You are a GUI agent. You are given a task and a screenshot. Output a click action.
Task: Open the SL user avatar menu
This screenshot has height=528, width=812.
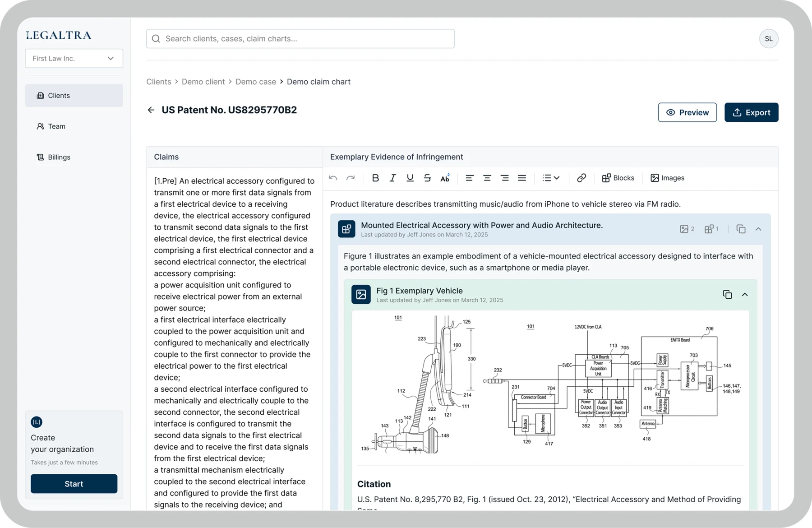pyautogui.click(x=769, y=39)
